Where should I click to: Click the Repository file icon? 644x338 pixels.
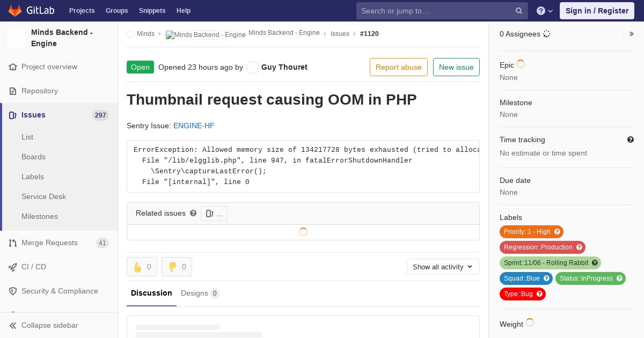tap(13, 91)
